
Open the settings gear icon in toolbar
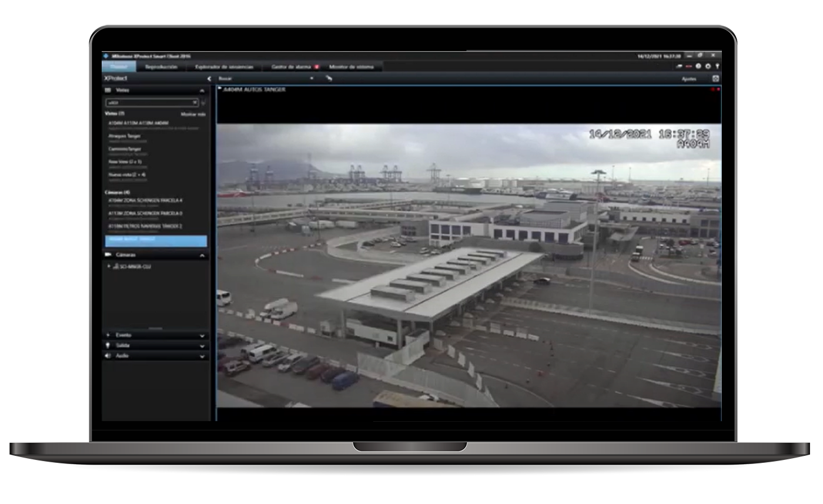(x=708, y=67)
